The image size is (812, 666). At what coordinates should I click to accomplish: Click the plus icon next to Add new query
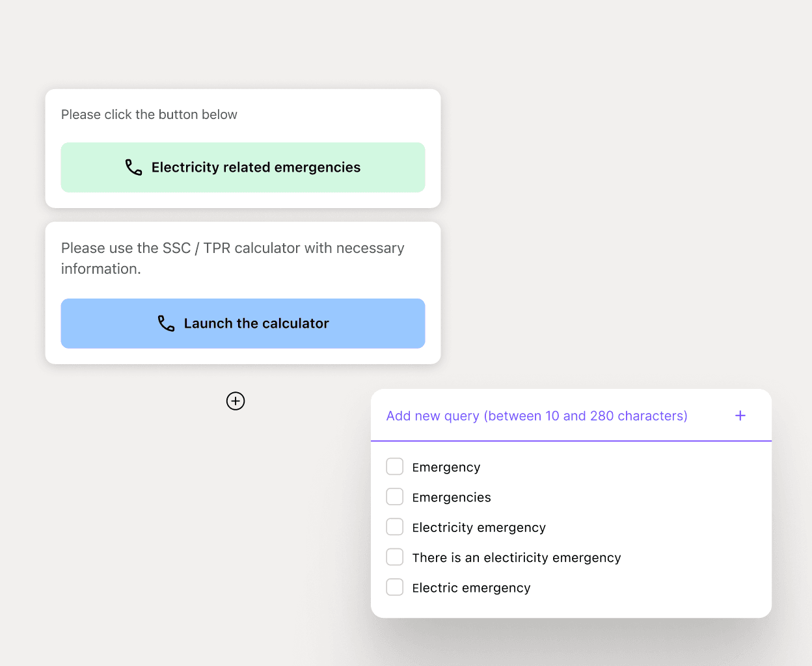[740, 416]
